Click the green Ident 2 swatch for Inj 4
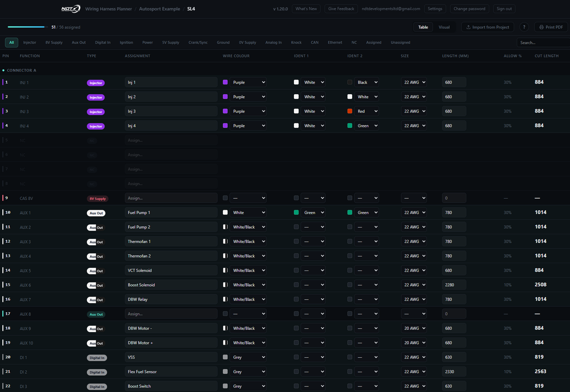 pos(350,125)
